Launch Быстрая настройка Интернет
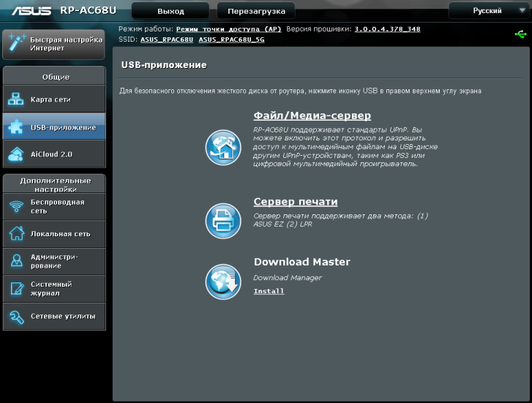The width and height of the screenshot is (532, 403). 53,44
